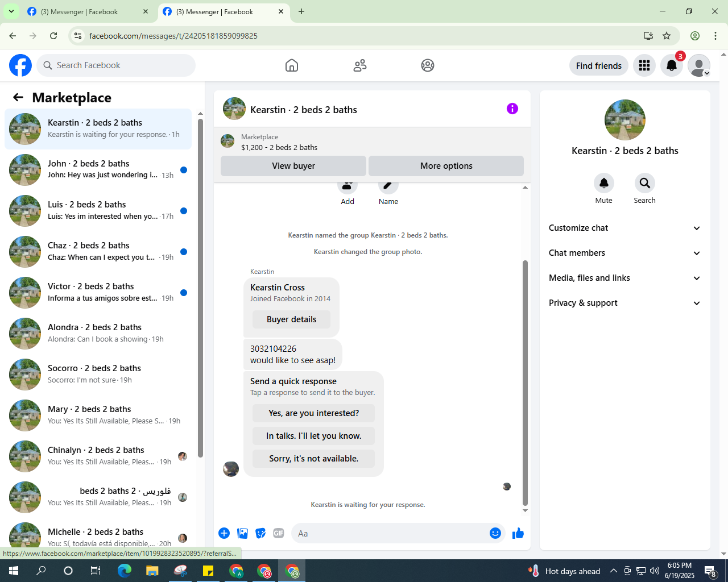Open the account profile avatar menu
Screen dimensions: 728x582
click(x=699, y=65)
